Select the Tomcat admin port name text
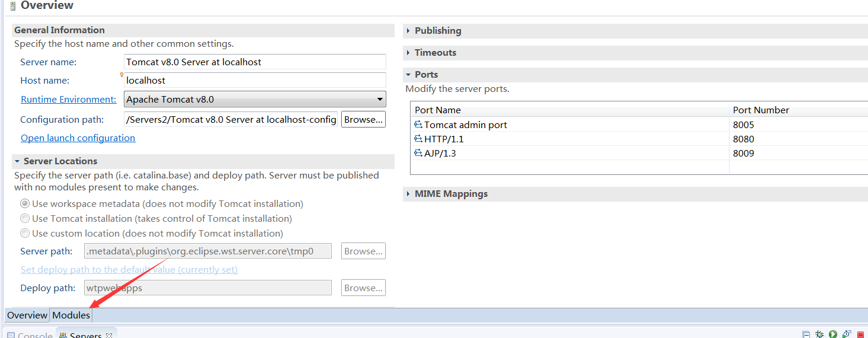The width and height of the screenshot is (868, 338). pyautogui.click(x=466, y=125)
